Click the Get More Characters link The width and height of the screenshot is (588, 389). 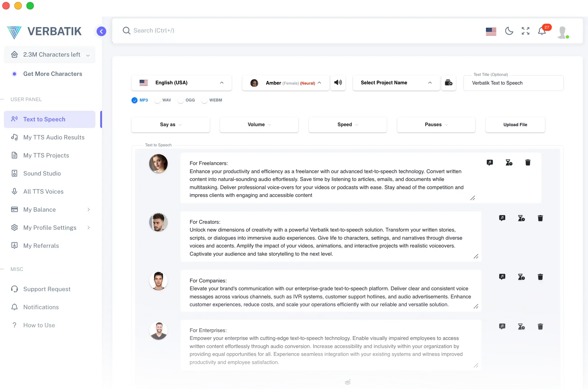click(x=53, y=74)
